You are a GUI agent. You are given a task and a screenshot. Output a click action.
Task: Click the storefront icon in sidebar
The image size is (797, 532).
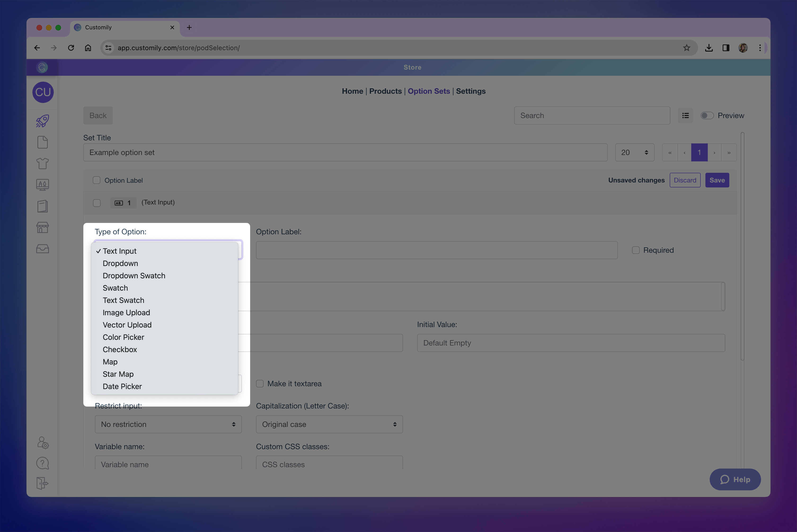pyautogui.click(x=42, y=227)
